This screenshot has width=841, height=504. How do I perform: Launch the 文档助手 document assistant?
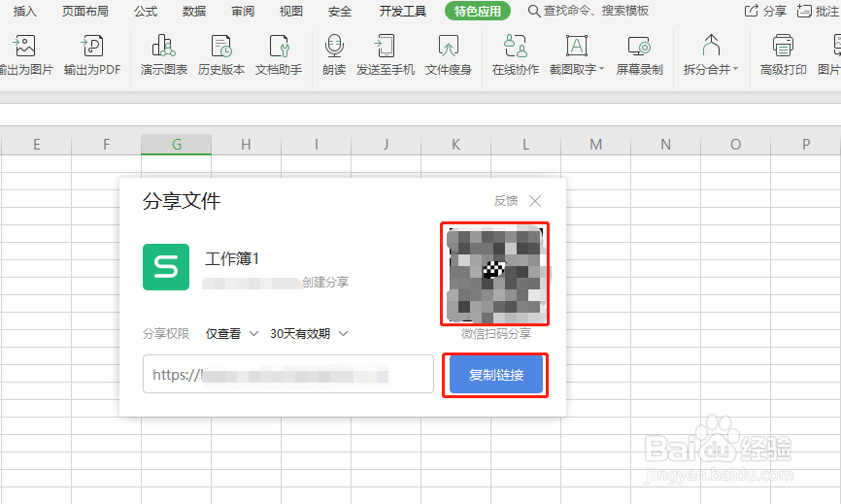point(279,54)
